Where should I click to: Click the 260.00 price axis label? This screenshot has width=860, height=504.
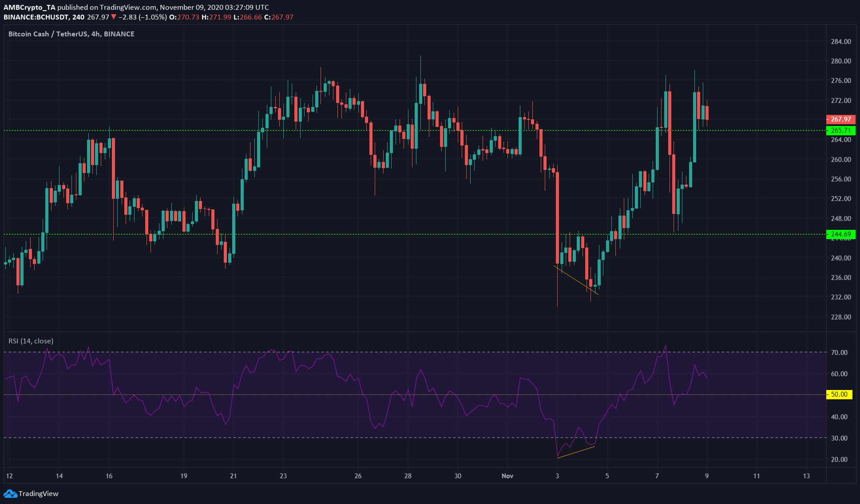841,160
